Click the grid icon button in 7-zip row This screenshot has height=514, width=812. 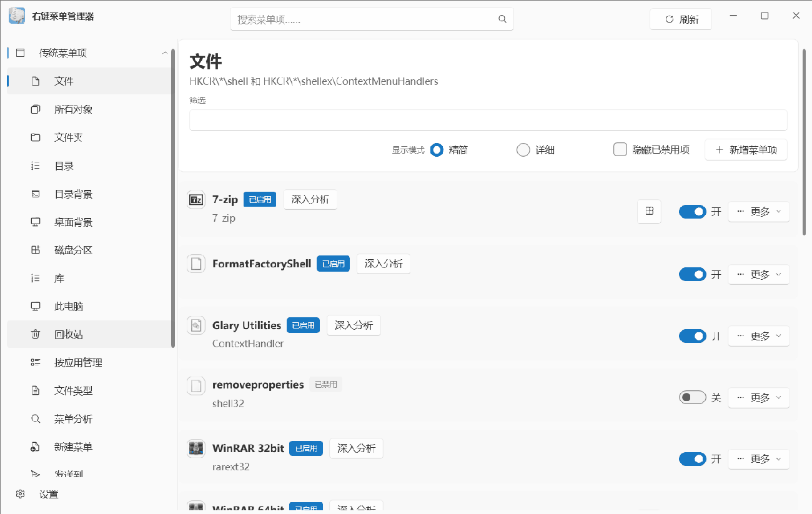point(649,212)
